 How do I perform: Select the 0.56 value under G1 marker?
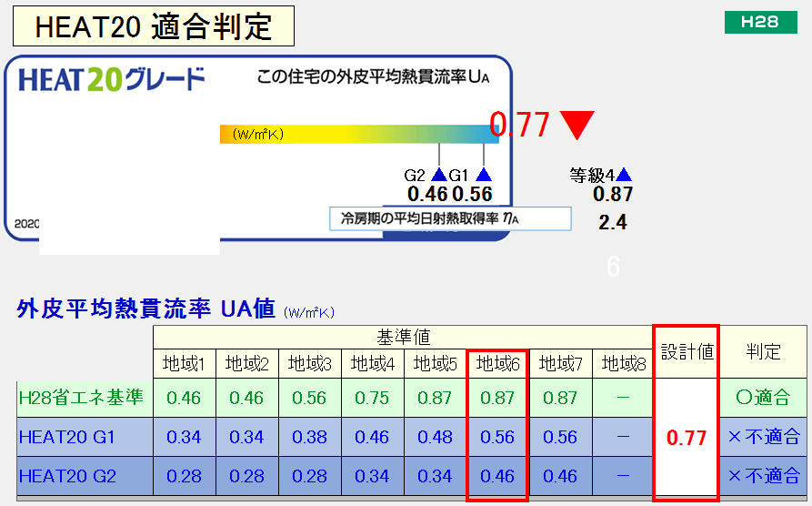tap(472, 195)
